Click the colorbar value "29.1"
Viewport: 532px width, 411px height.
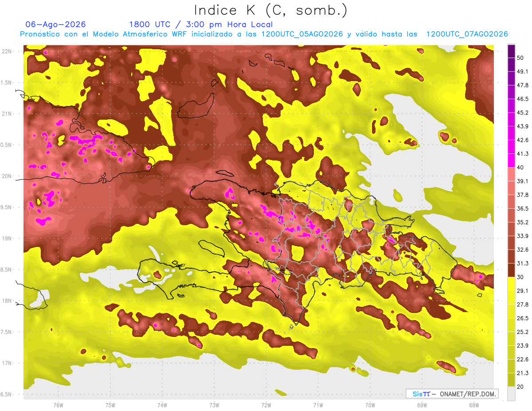coord(522,291)
